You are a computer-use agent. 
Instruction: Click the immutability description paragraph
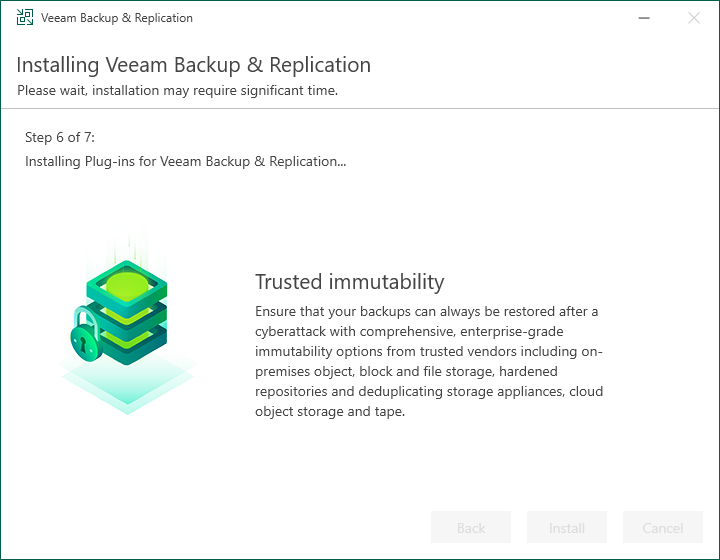[x=429, y=361]
